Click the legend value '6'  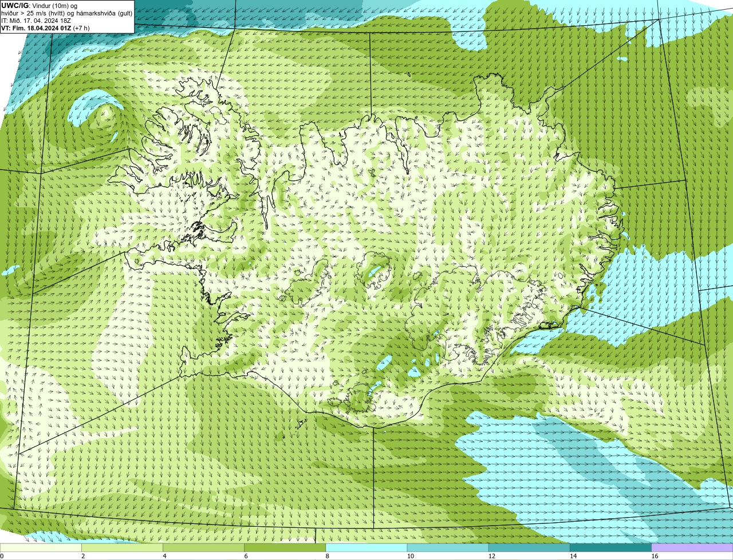click(246, 556)
